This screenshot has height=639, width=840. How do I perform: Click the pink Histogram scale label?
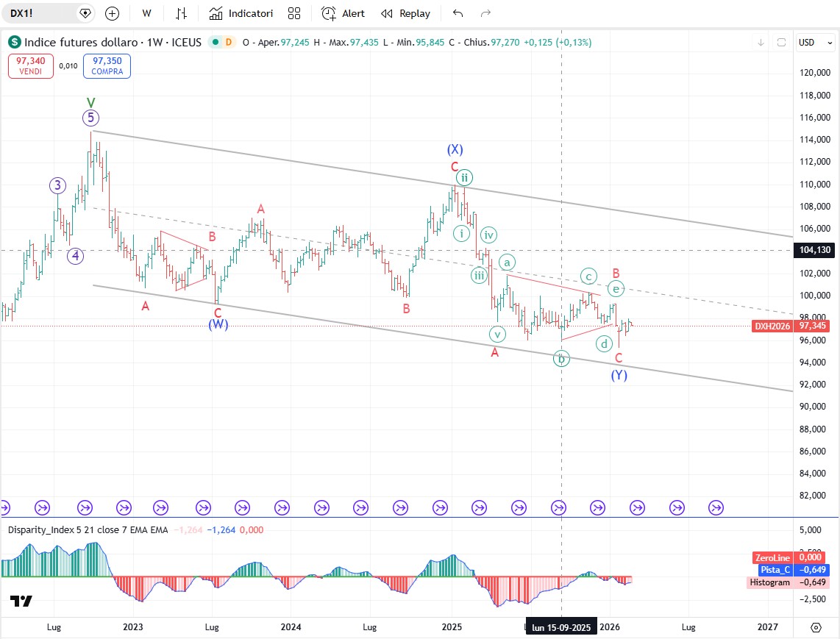pos(769,582)
